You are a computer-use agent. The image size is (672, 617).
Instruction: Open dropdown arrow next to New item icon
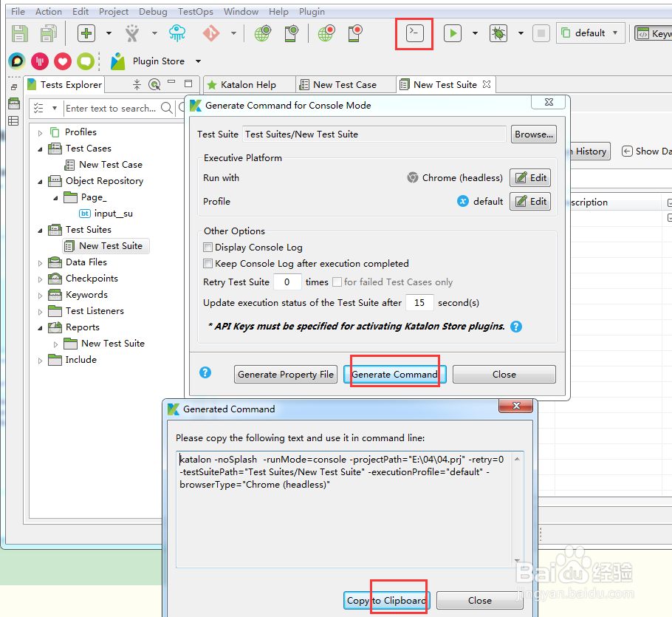[109, 33]
